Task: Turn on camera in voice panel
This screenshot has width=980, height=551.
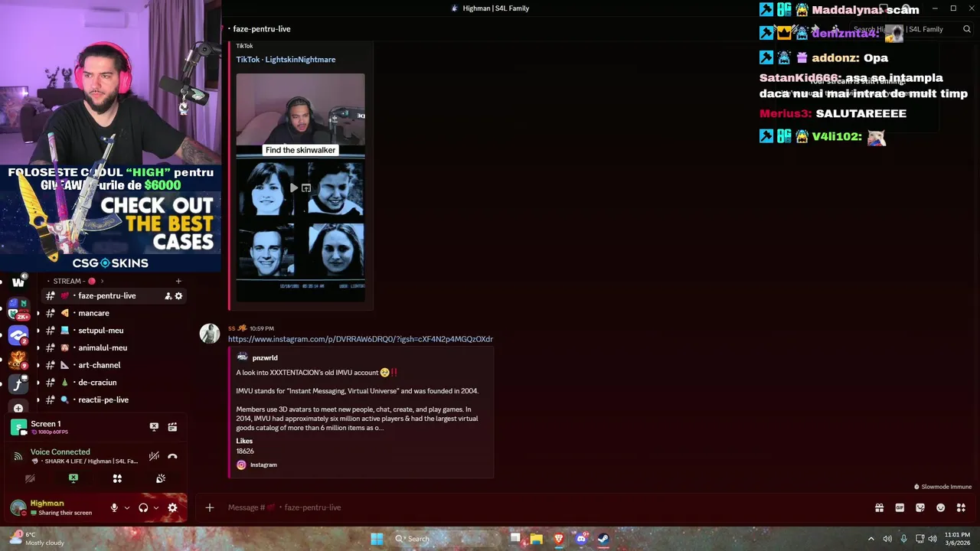Action: [30, 478]
